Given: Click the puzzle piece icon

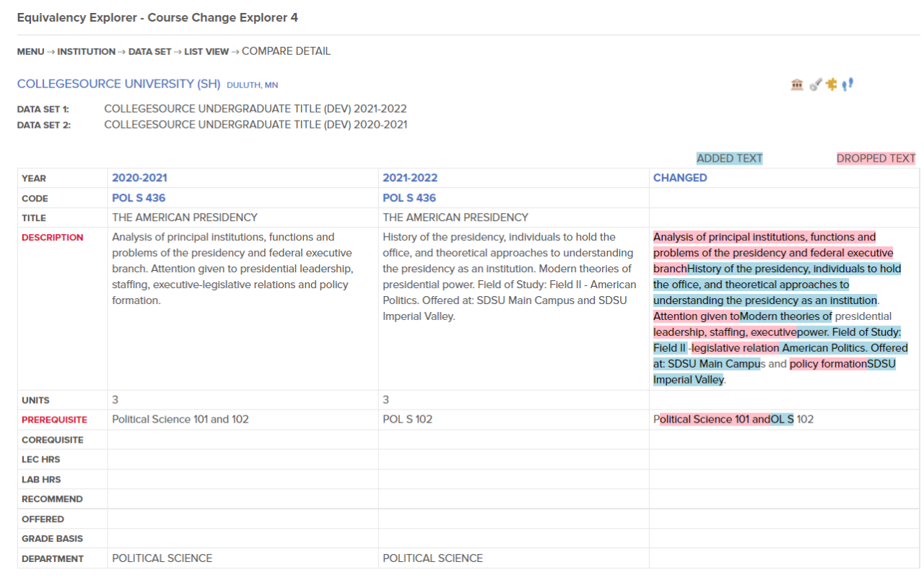Looking at the screenshot, I should 831,84.
